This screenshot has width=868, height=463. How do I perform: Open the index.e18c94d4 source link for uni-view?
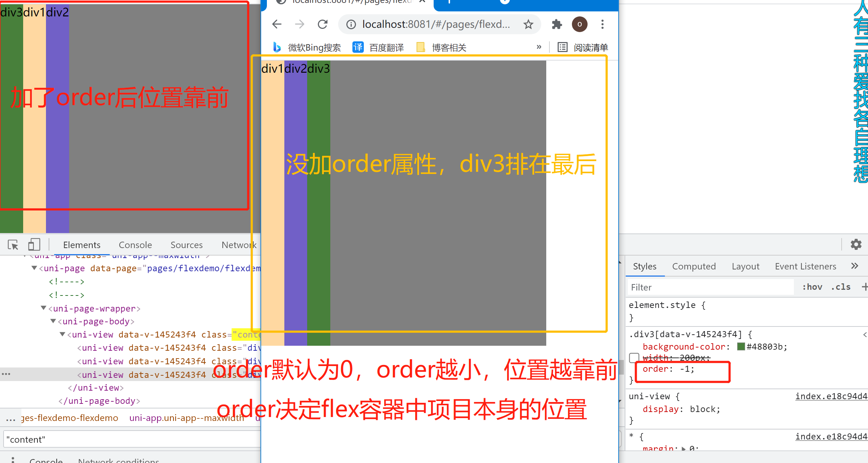pos(831,396)
